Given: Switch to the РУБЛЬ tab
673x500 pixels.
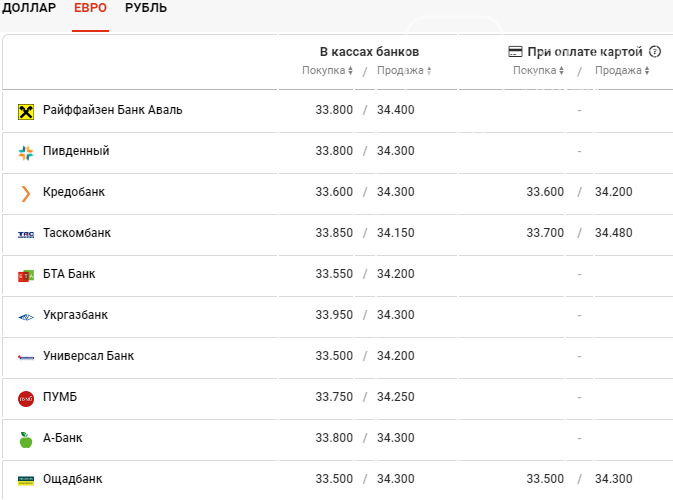Looking at the screenshot, I should point(146,8).
